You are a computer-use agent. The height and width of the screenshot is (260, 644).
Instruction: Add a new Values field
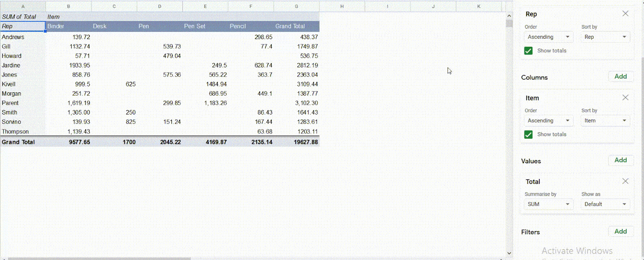coord(621,160)
